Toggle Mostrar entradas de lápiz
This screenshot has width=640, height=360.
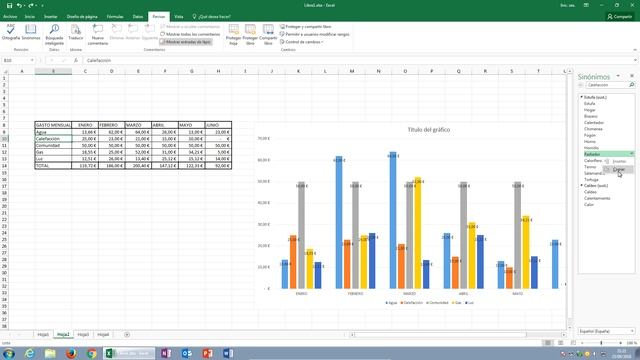pos(186,42)
